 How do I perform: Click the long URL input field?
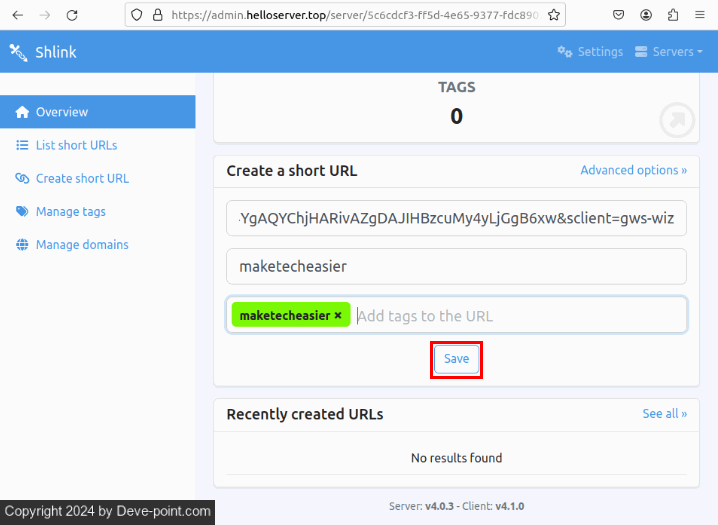(x=456, y=218)
